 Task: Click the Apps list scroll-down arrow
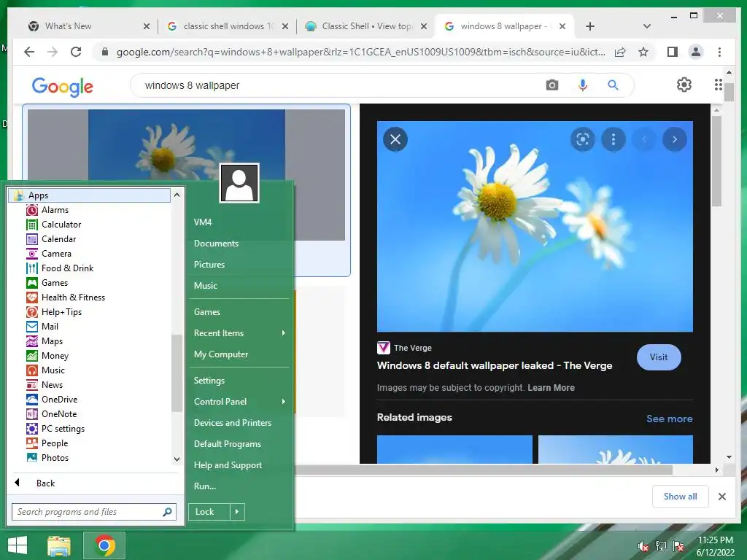[177, 459]
